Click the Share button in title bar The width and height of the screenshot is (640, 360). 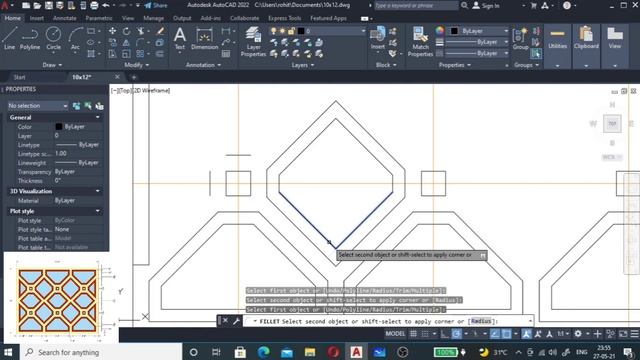click(156, 5)
